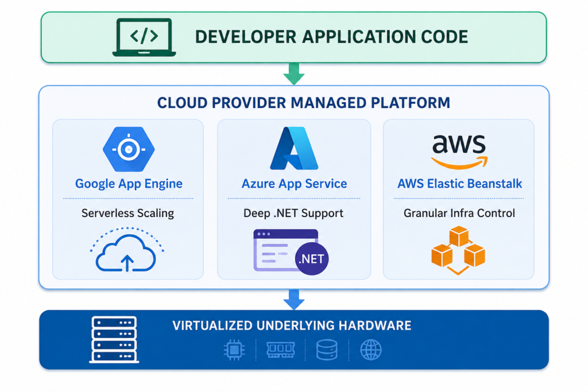Click the laptop code icon
Image resolution: width=588 pixels, height=392 pixels.
144,37
